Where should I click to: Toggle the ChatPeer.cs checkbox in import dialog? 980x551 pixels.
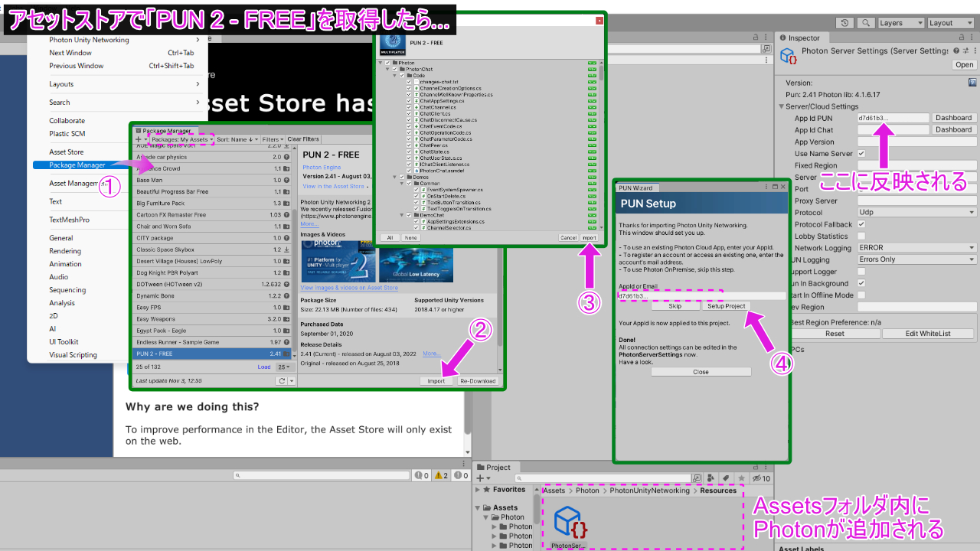click(x=409, y=145)
